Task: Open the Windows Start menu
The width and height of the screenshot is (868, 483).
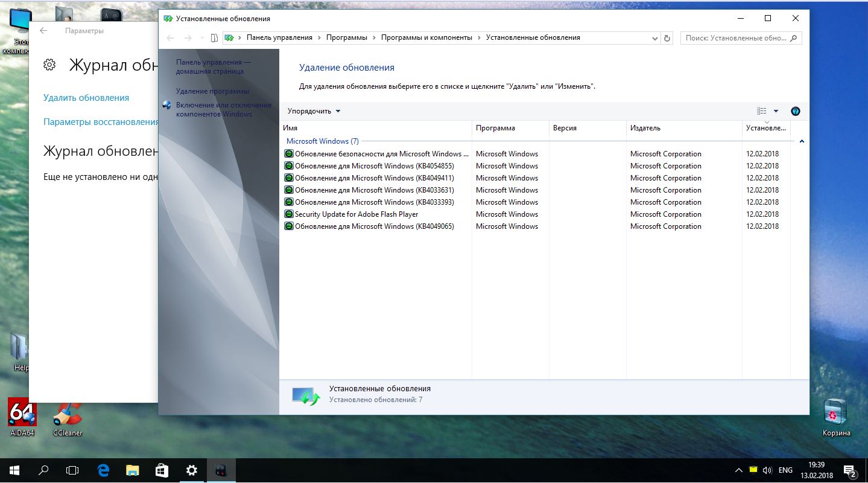Action: (14, 470)
